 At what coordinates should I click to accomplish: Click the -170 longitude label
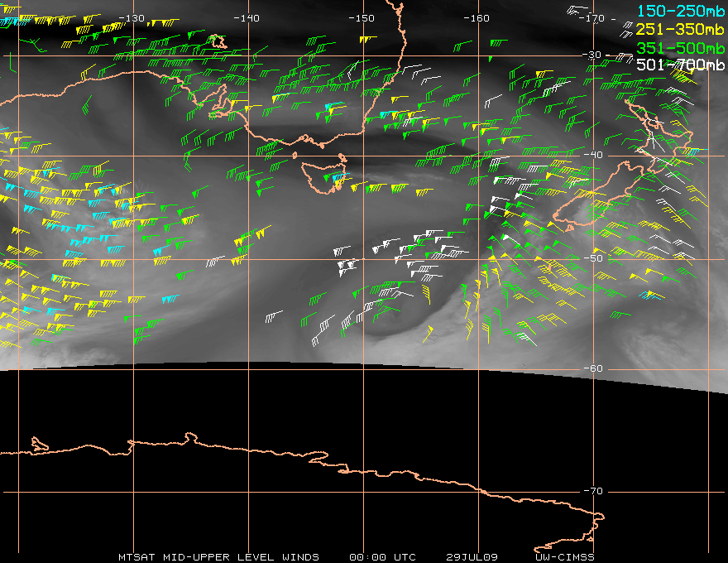(591, 18)
